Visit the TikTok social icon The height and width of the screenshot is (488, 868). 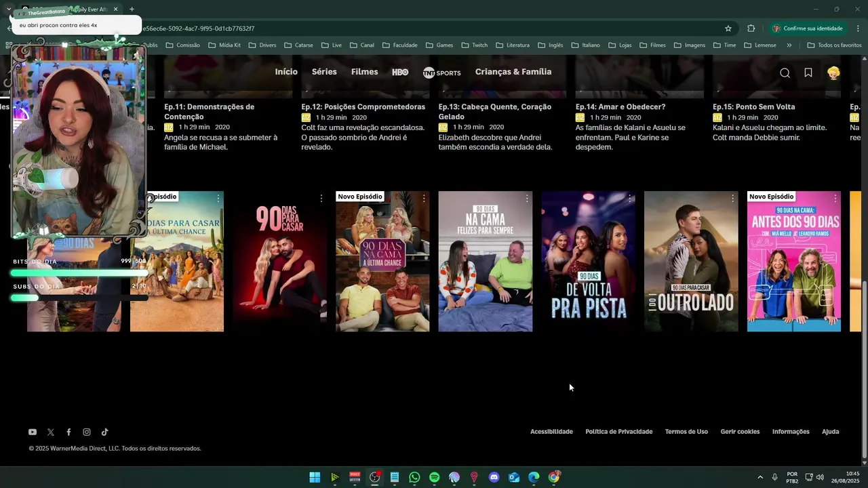click(x=105, y=432)
